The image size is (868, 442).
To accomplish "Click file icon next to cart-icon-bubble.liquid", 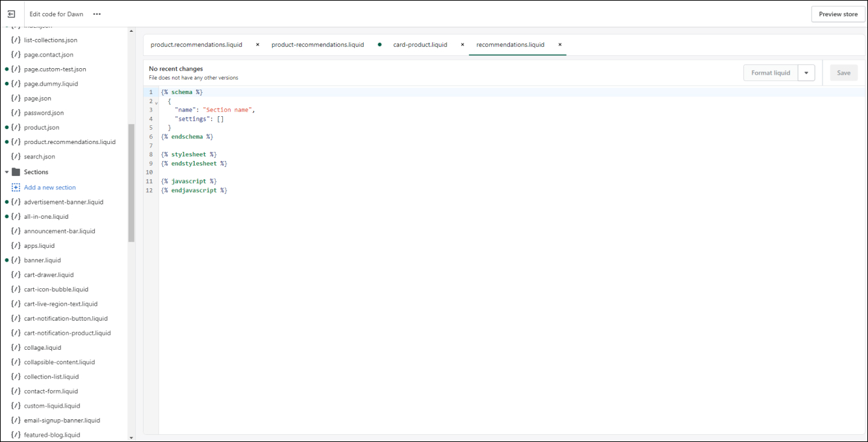I will pos(16,289).
